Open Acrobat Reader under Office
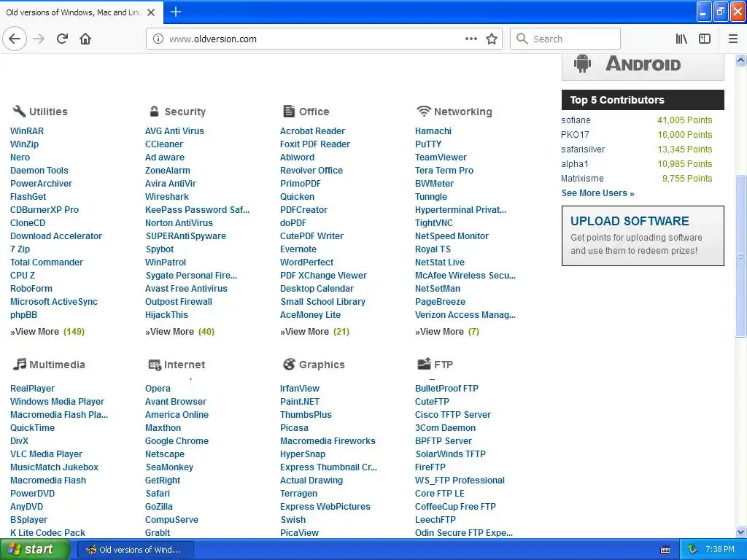The height and width of the screenshot is (560, 747). pos(312,131)
